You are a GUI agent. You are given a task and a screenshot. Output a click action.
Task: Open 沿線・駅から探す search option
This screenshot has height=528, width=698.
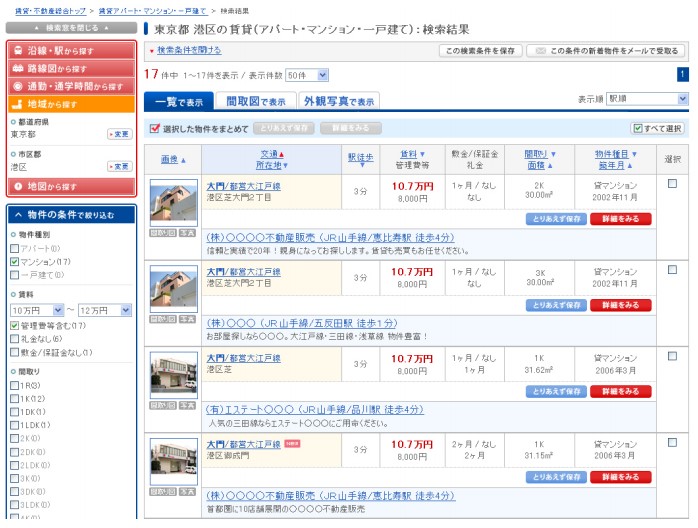(x=71, y=51)
